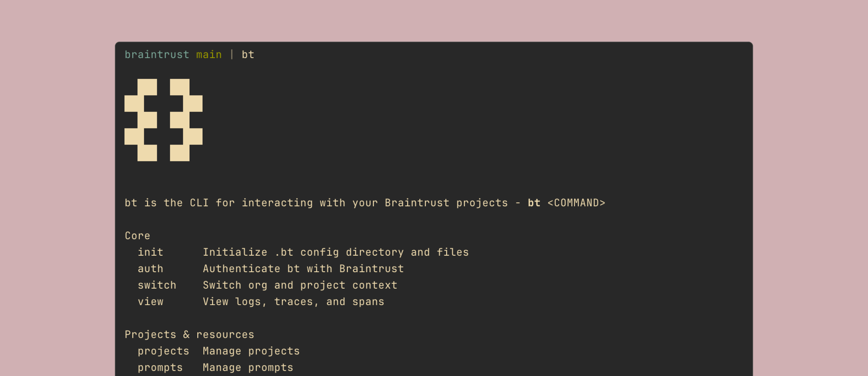The image size is (868, 376).
Task: Click the typed 'bt' command in the prompt
Action: point(248,55)
